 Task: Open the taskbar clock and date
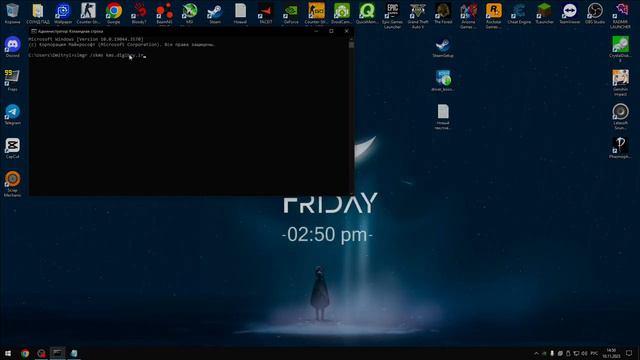611,353
